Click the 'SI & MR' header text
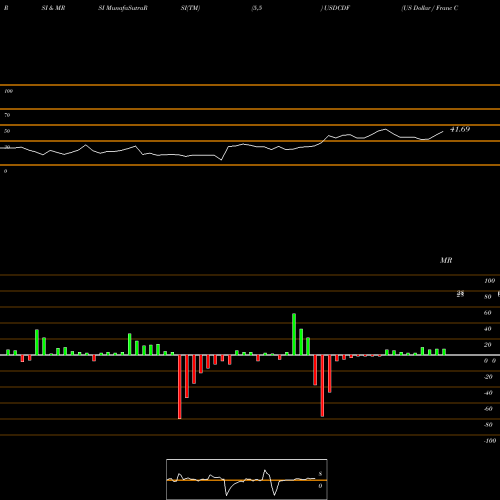The height and width of the screenshot is (500, 500). [x=53, y=8]
